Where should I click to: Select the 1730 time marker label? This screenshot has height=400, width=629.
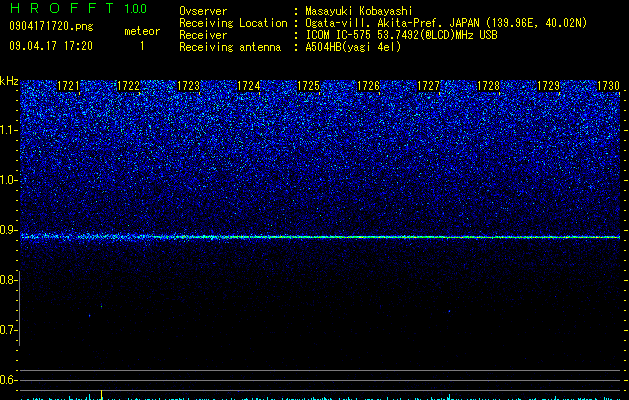click(608, 86)
